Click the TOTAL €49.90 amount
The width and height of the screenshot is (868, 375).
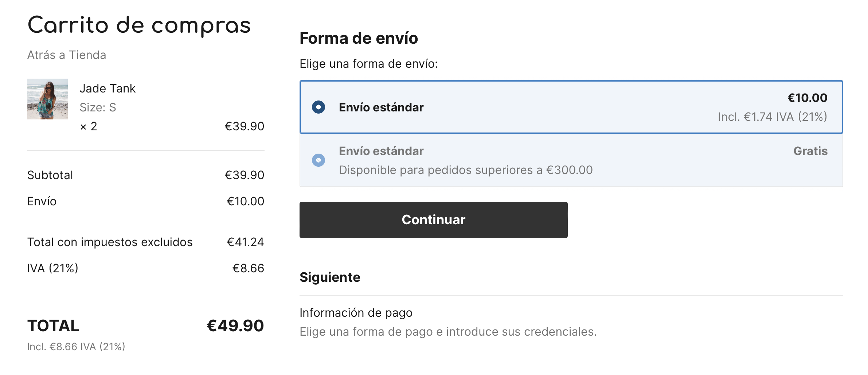point(235,325)
